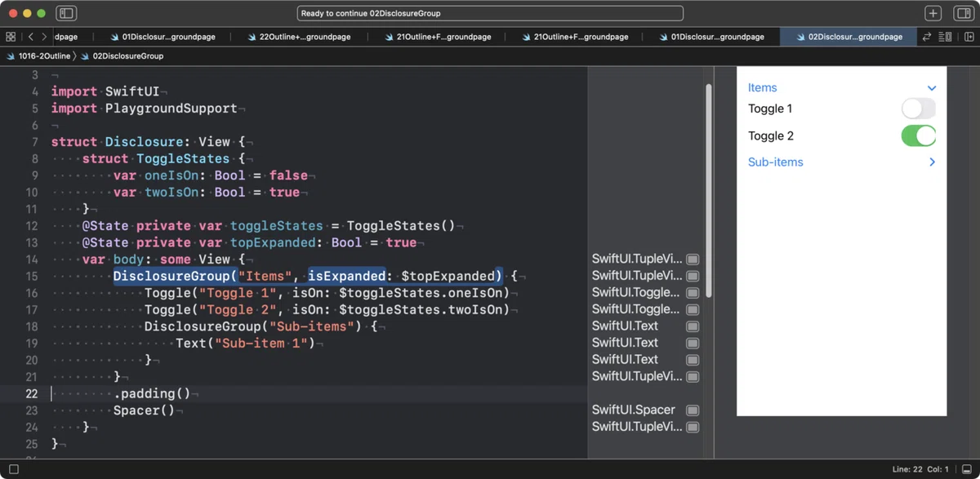Click the import PlaygroundSupport code line
The image size is (980, 479).
pos(145,109)
